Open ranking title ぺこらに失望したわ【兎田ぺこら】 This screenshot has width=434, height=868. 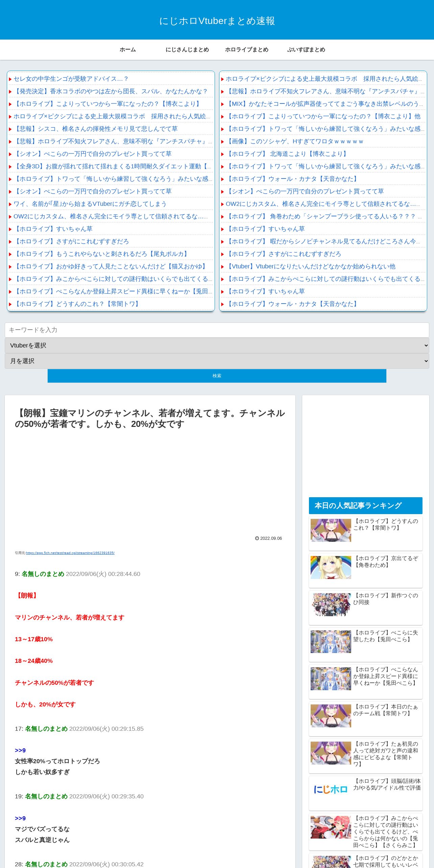pos(386,636)
